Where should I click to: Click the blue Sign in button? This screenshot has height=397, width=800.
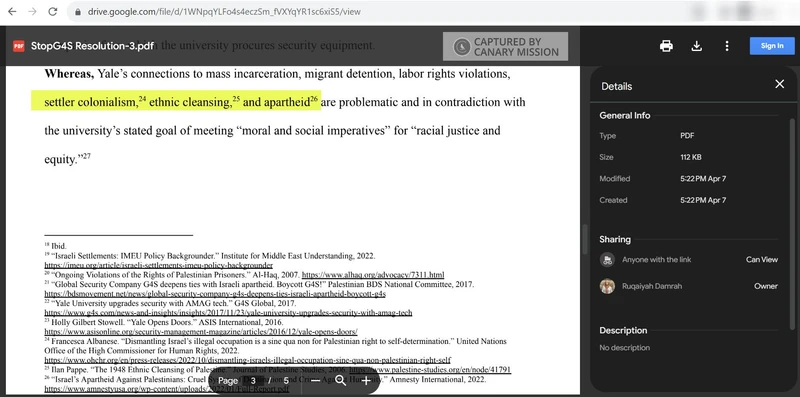coord(772,46)
